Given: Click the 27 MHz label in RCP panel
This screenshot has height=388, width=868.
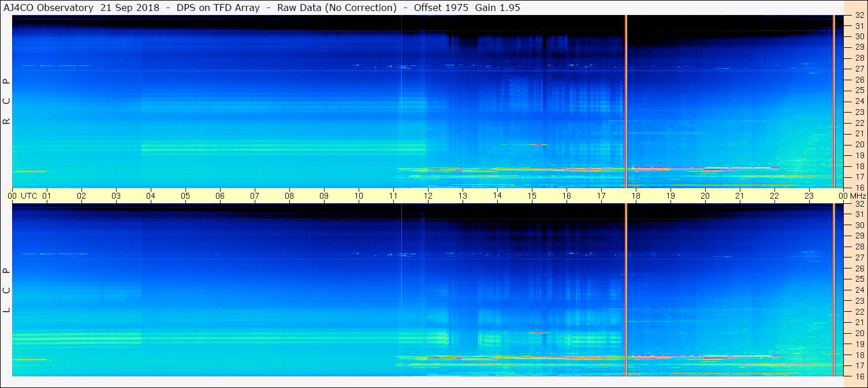Looking at the screenshot, I should (x=858, y=69).
